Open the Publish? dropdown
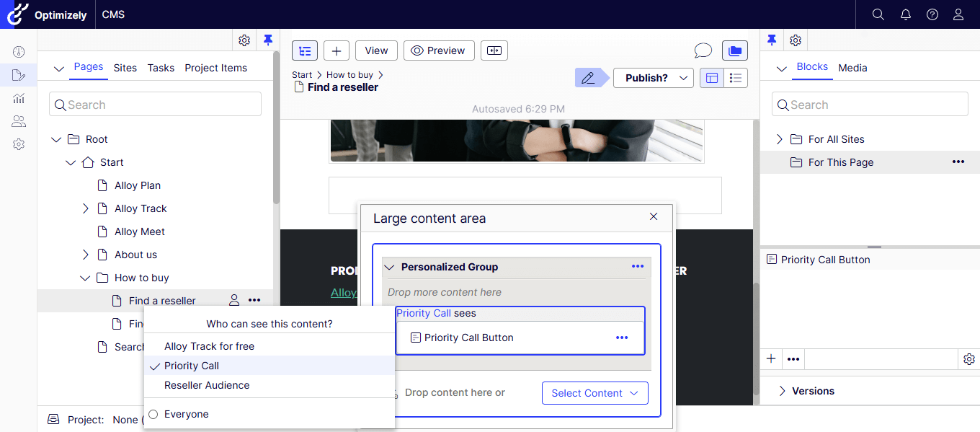This screenshot has width=980, height=432. click(x=653, y=78)
